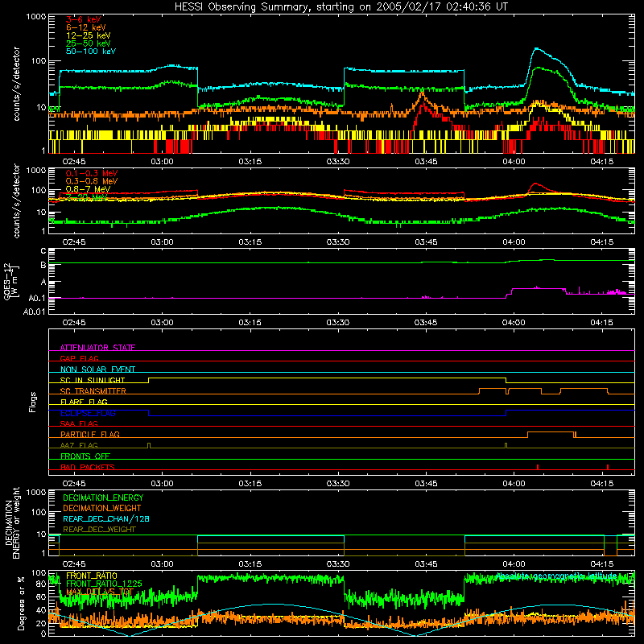The width and height of the screenshot is (644, 644).
Task: Click the NON_SOLAR_EVENT flag label
Action: [97, 369]
